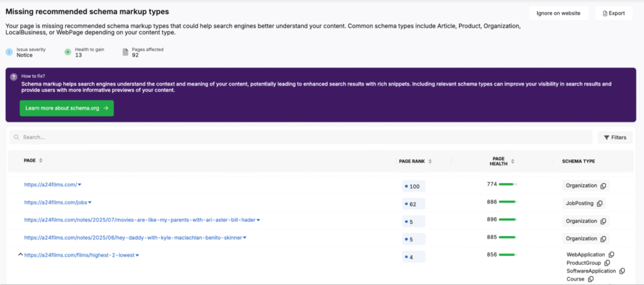Screen dimensions: 644x285
Task: Open the movies-are-like-my-parents notes link
Action: tap(140, 220)
